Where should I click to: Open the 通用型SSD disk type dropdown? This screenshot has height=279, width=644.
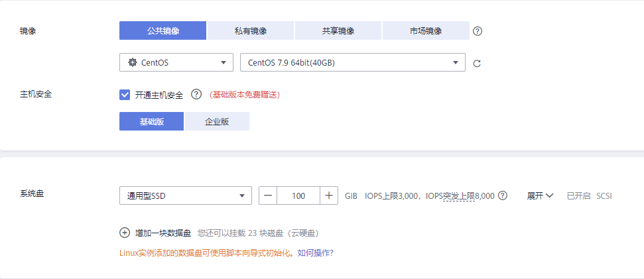[185, 195]
